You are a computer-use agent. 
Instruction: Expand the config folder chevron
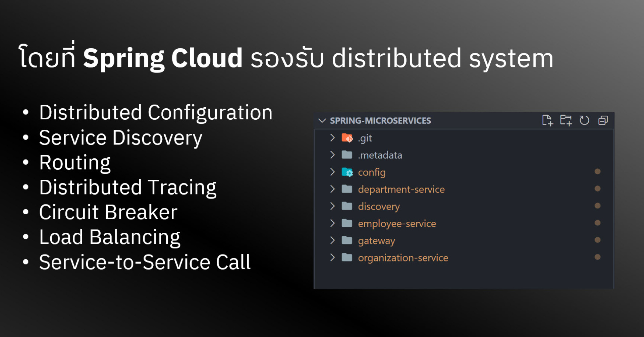[332, 172]
